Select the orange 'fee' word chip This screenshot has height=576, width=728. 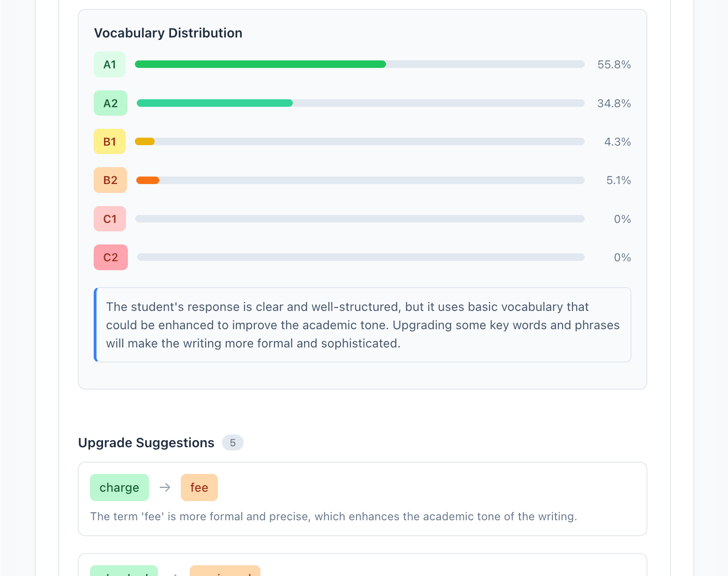click(x=199, y=487)
